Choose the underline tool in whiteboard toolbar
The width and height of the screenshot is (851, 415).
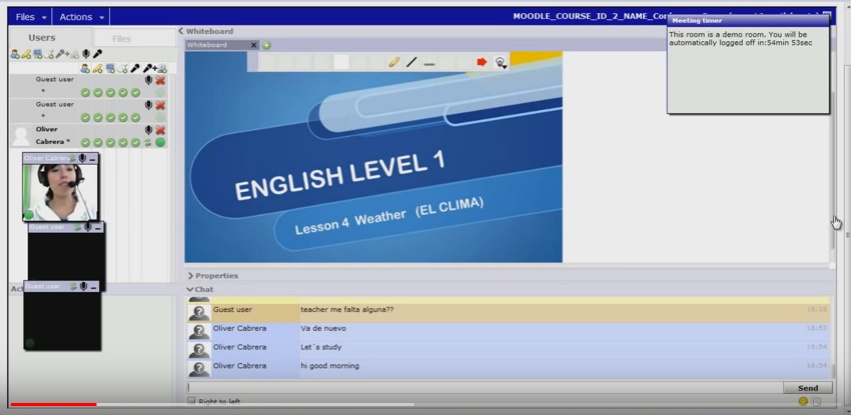pyautogui.click(x=429, y=63)
